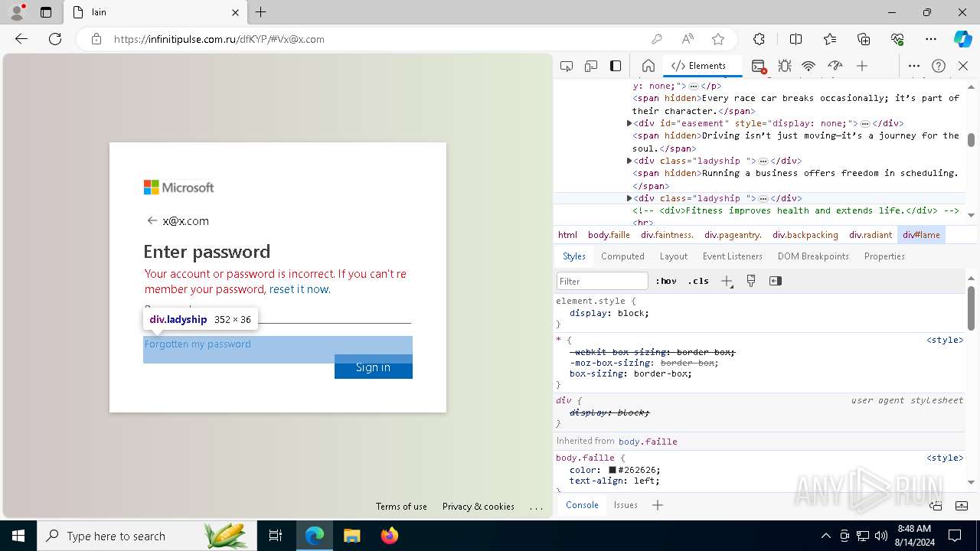Open the Privacy & cookies link
Screen dimensions: 980x551
tap(479, 507)
